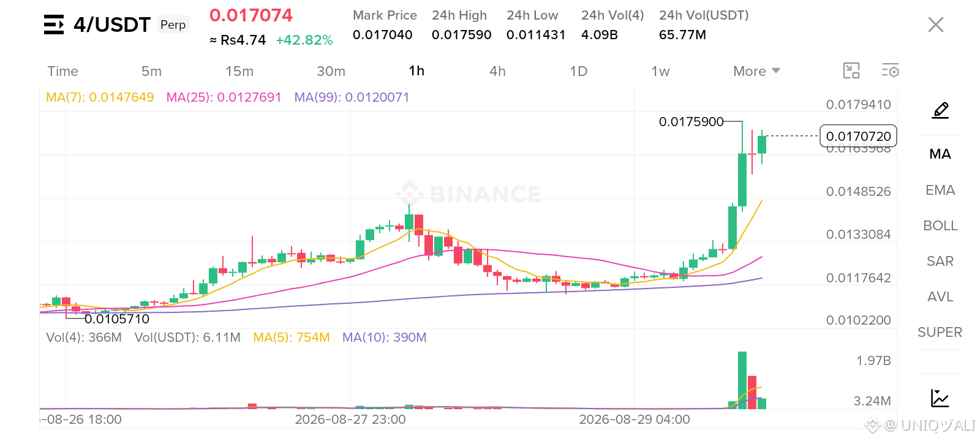Screen dimensions: 980x441
Task: Click the volume MA(5): 754M label
Action: coord(292,337)
